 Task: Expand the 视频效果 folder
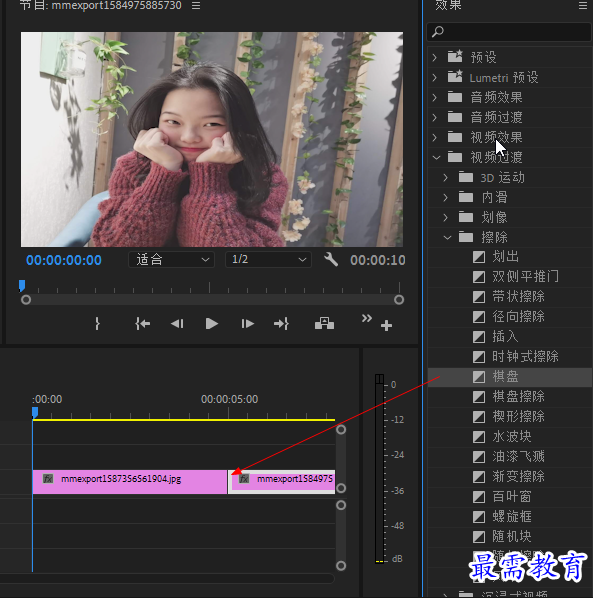point(435,137)
